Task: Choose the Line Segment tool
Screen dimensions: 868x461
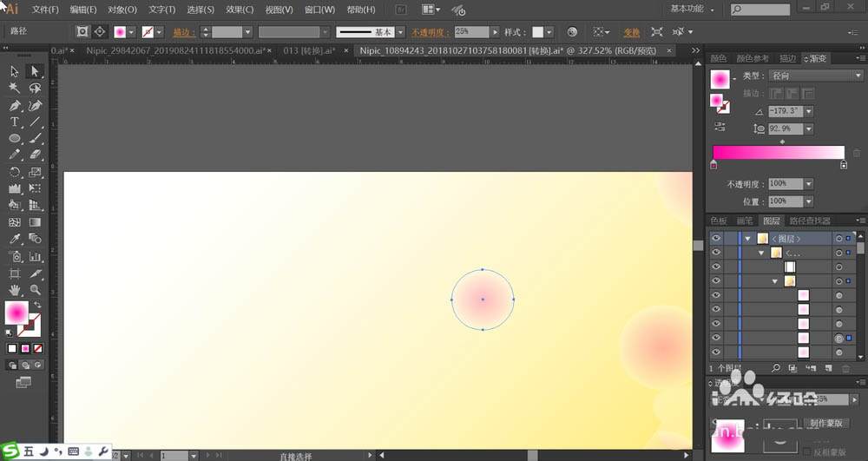Action: [35, 122]
